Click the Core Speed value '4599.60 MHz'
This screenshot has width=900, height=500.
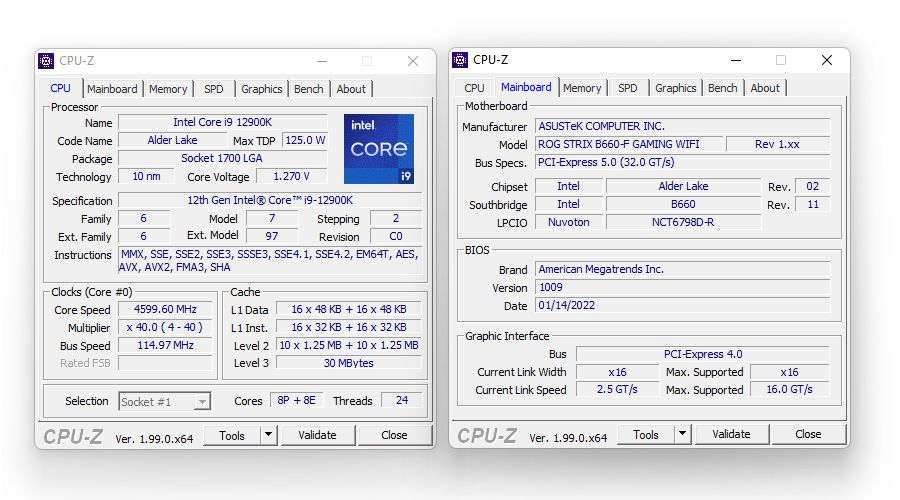(165, 309)
